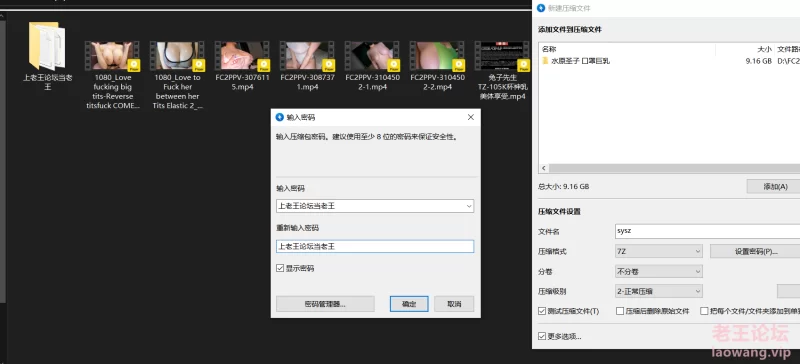Click the folder icon in the archive file list
800x364 pixels.
(545, 61)
